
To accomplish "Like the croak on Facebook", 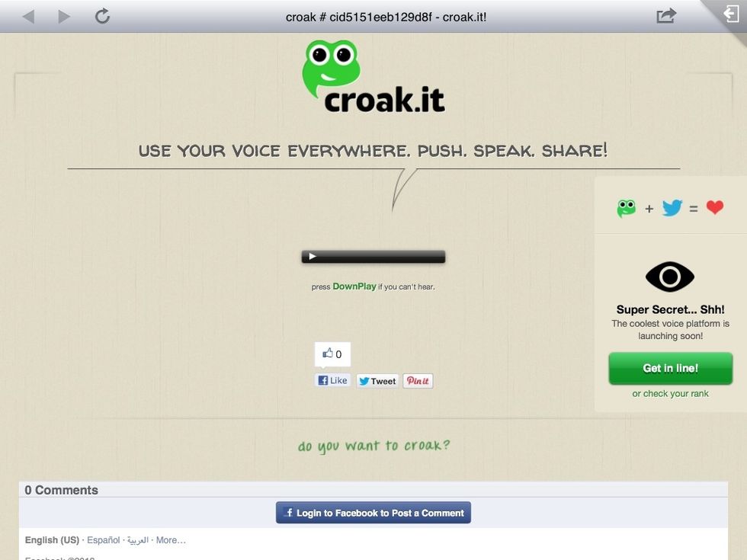I will pos(332,380).
